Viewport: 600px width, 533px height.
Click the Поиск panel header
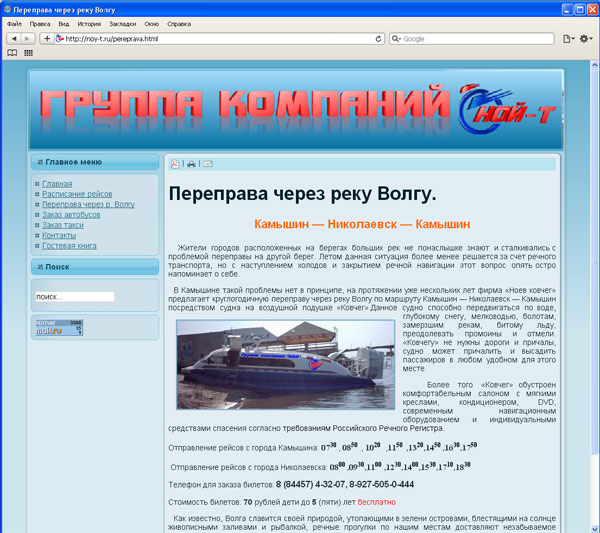click(x=95, y=267)
